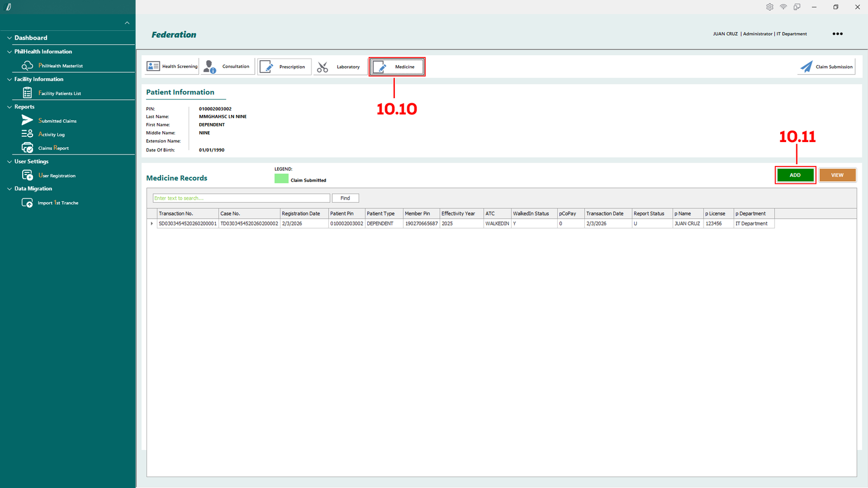The image size is (868, 488).
Task: Open User Registration icon in sidebar
Action: pyautogui.click(x=27, y=175)
